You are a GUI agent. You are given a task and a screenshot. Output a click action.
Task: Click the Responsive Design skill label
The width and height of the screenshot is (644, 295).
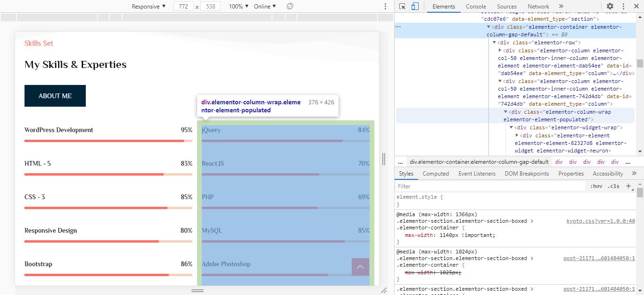[50, 230]
